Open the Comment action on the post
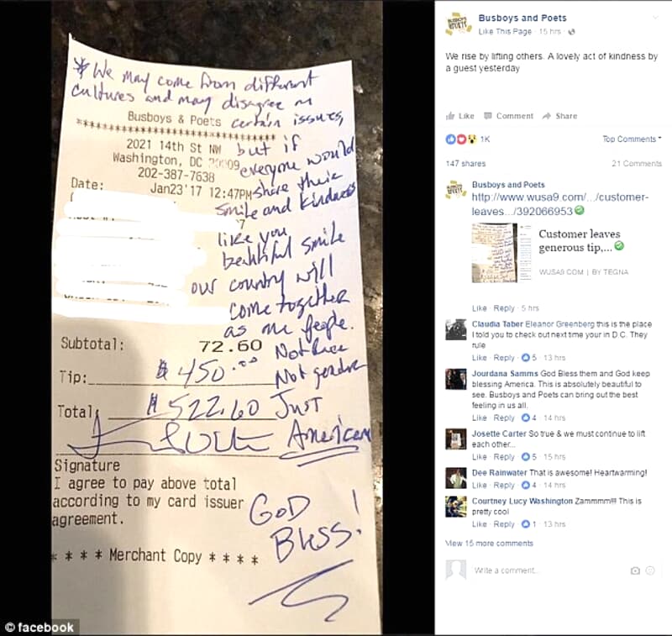This screenshot has width=672, height=636. coord(508,116)
